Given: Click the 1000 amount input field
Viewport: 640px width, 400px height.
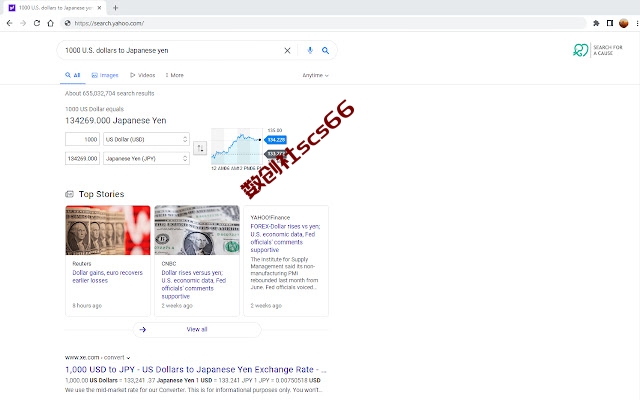Looking at the screenshot, I should tap(82, 139).
